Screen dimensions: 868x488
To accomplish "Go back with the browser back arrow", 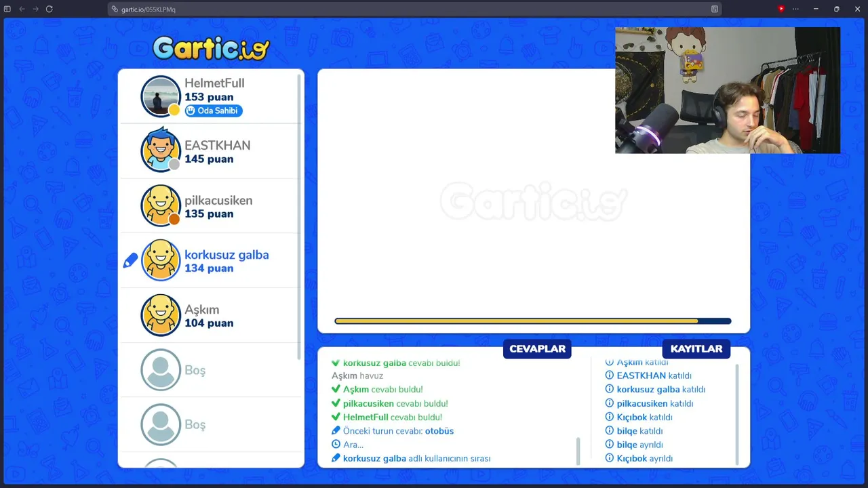I will [22, 9].
